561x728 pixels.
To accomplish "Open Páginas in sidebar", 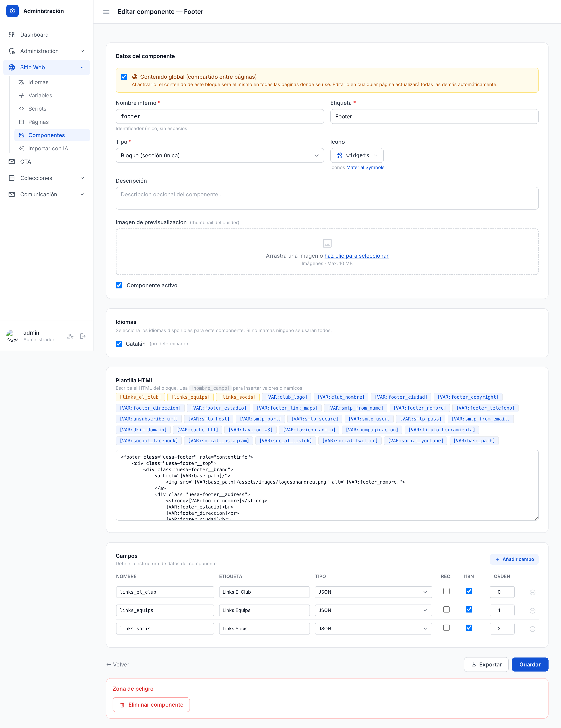I will [x=52, y=122].
